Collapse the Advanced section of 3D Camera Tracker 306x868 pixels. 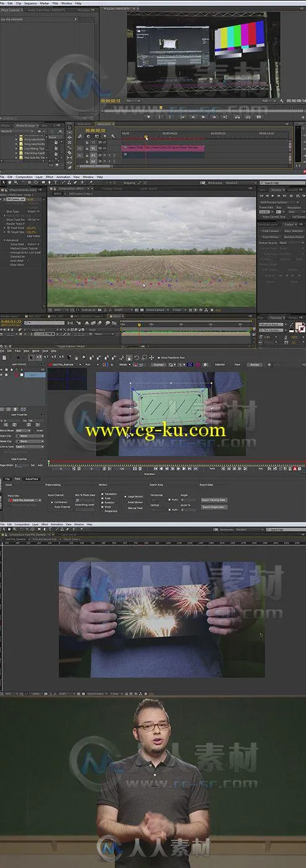click(x=4, y=240)
